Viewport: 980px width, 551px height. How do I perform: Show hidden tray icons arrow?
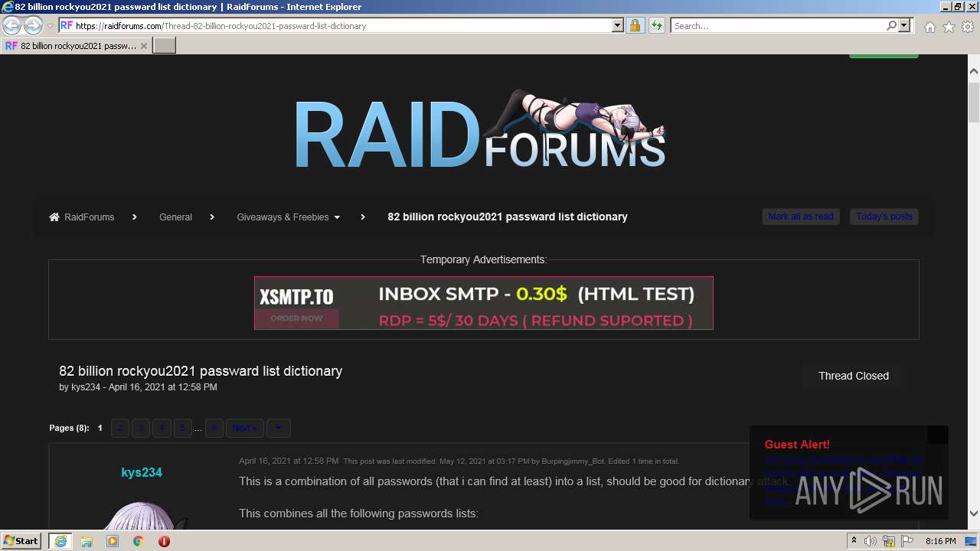pos(854,541)
